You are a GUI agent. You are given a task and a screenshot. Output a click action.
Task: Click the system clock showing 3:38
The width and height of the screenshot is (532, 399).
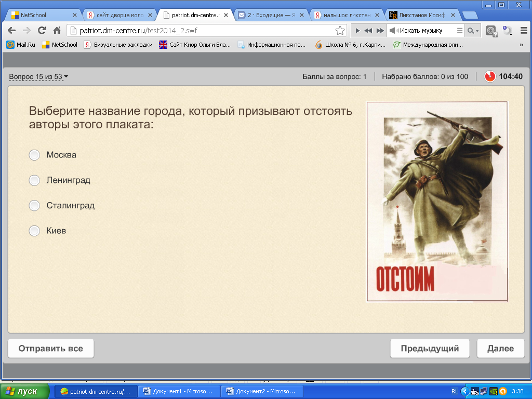pyautogui.click(x=517, y=392)
